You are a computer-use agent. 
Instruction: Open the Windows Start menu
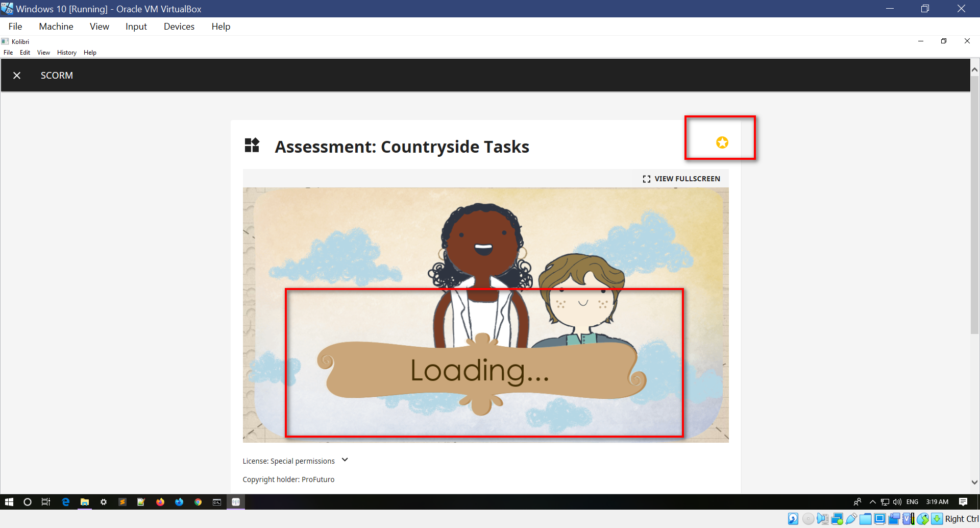9,502
